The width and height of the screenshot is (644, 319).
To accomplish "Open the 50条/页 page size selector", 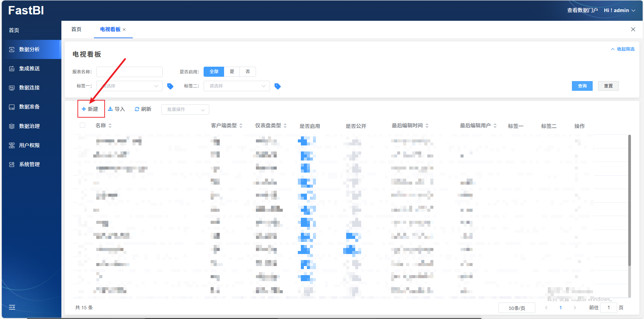I will point(517,308).
